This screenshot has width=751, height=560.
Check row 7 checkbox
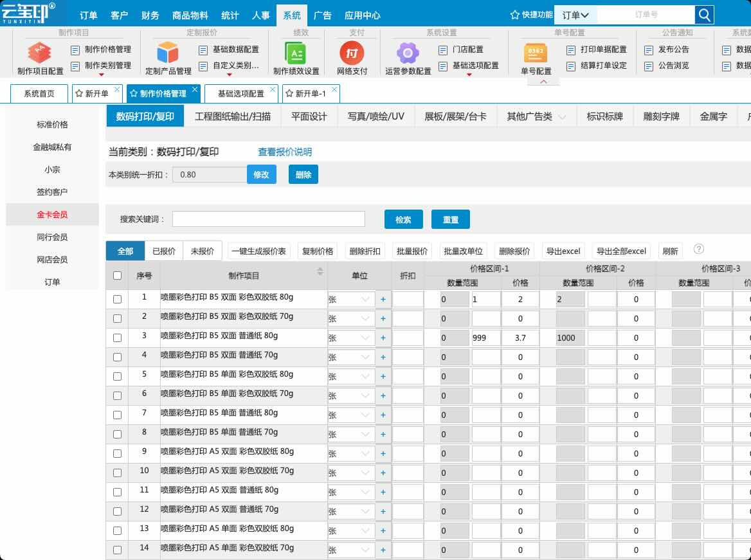[117, 415]
